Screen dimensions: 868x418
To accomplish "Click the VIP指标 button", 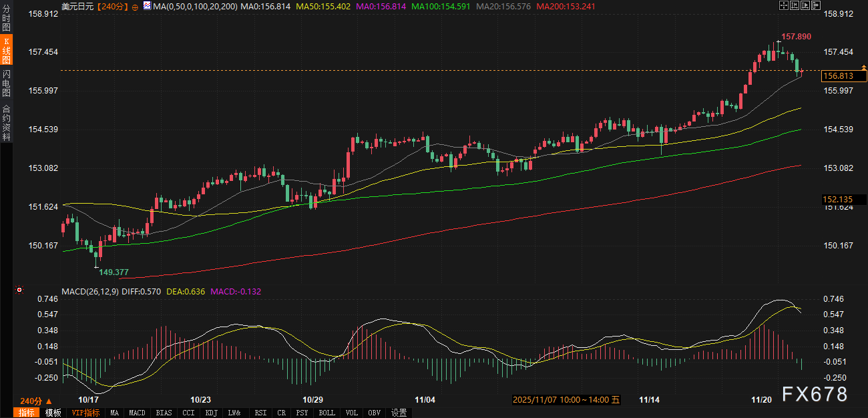I will [85, 413].
